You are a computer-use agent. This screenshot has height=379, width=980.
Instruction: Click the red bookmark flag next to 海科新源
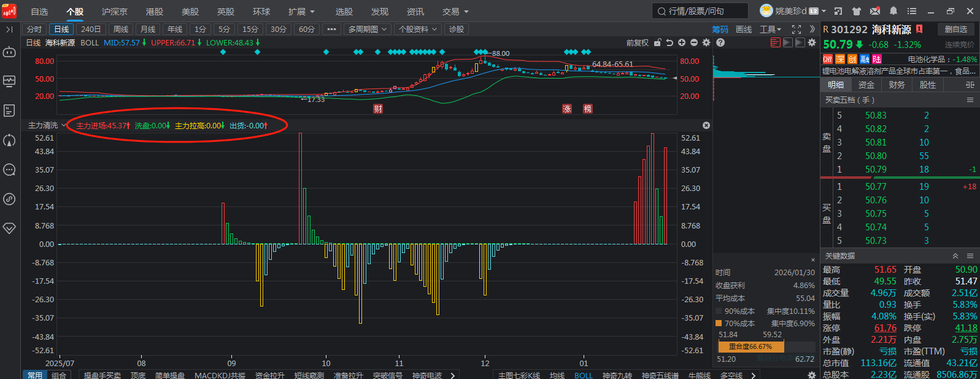[x=919, y=29]
